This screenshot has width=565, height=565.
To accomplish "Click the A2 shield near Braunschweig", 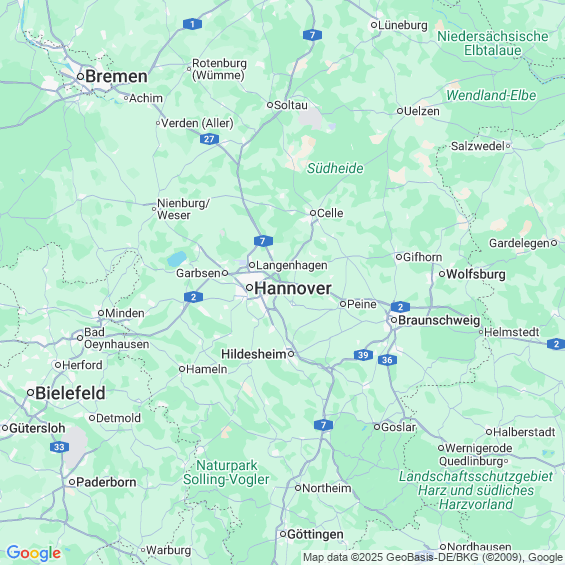I will (x=400, y=307).
